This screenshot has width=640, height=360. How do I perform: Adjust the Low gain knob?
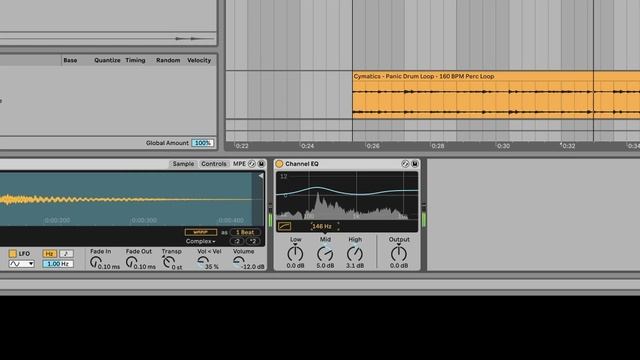click(x=295, y=253)
